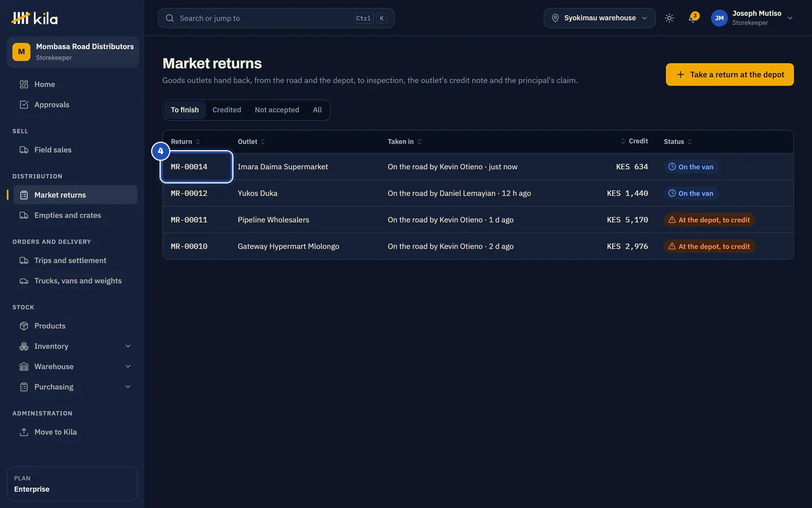Click the Inventory cubes icon

(x=24, y=346)
